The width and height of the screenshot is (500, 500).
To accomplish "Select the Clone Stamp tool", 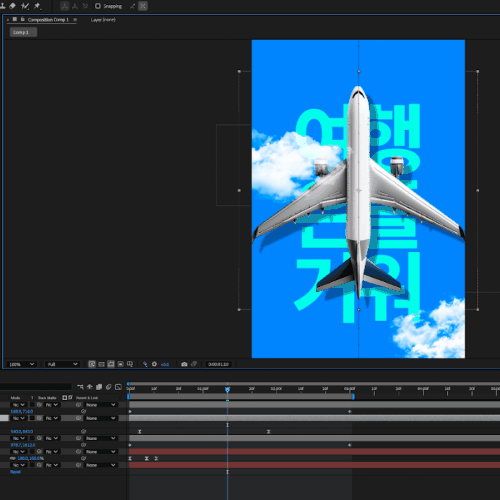I will point(3,6).
